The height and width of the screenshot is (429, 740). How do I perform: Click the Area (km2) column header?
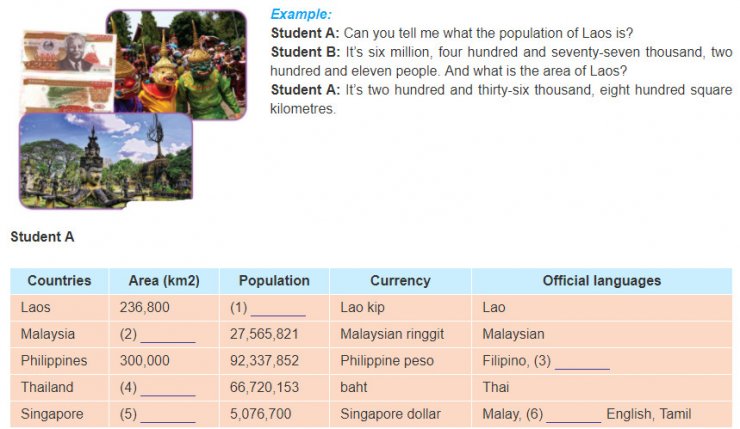164,281
